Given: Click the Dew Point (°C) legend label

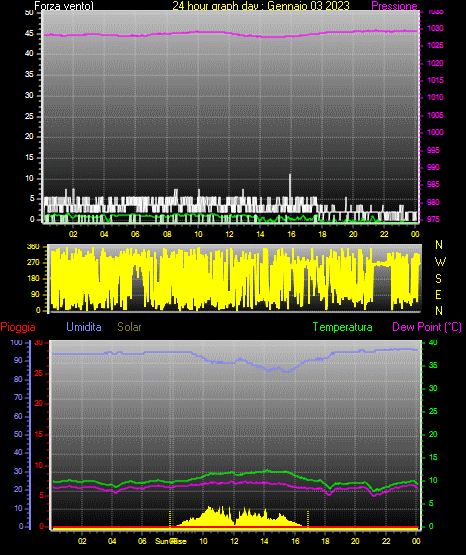Looking at the screenshot, I should click(427, 327).
